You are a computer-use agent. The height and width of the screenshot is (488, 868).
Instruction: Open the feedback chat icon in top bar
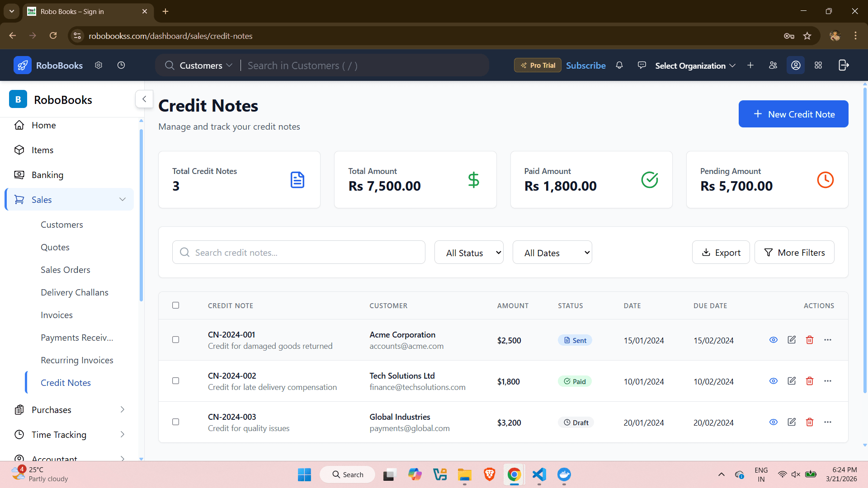tap(642, 65)
